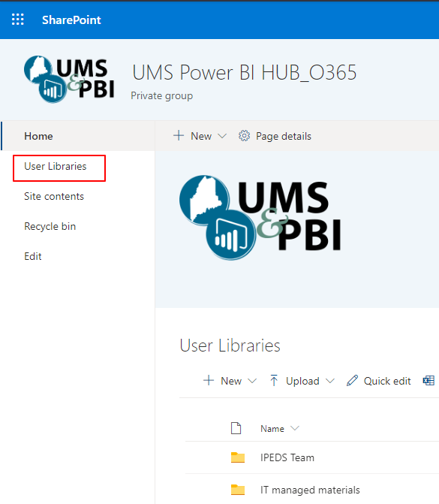The image size is (439, 504).
Task: Open the User Libraries web part heading
Action: 230,346
